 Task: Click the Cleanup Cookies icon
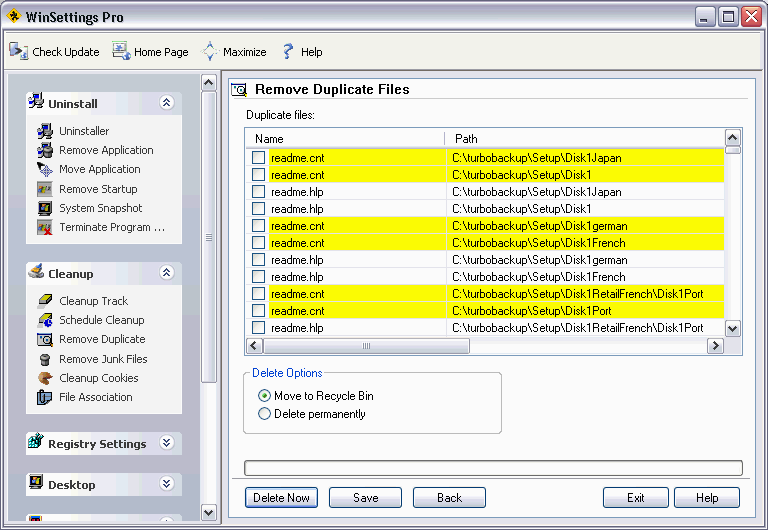coord(45,378)
